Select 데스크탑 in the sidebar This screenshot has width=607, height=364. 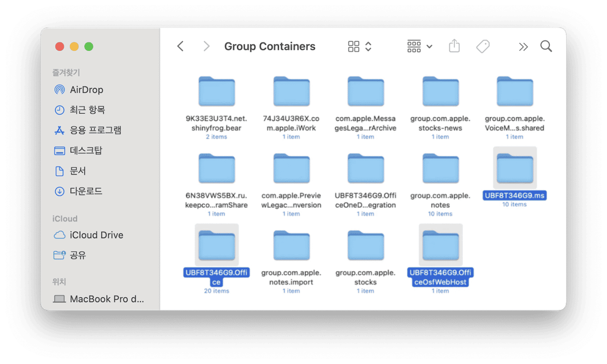coord(78,151)
